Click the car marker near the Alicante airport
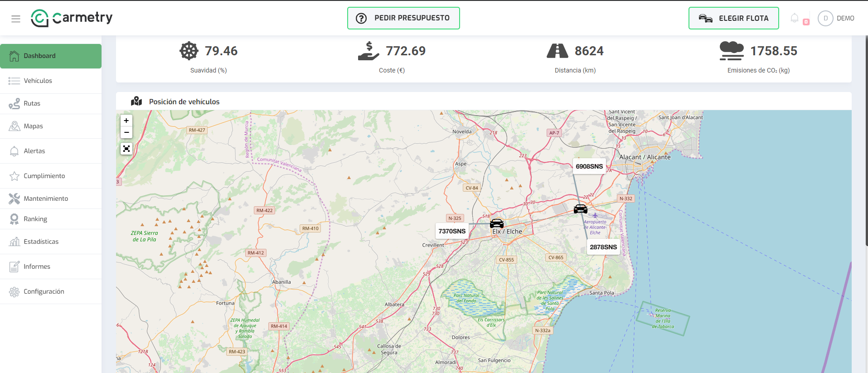The image size is (868, 373). tap(581, 208)
